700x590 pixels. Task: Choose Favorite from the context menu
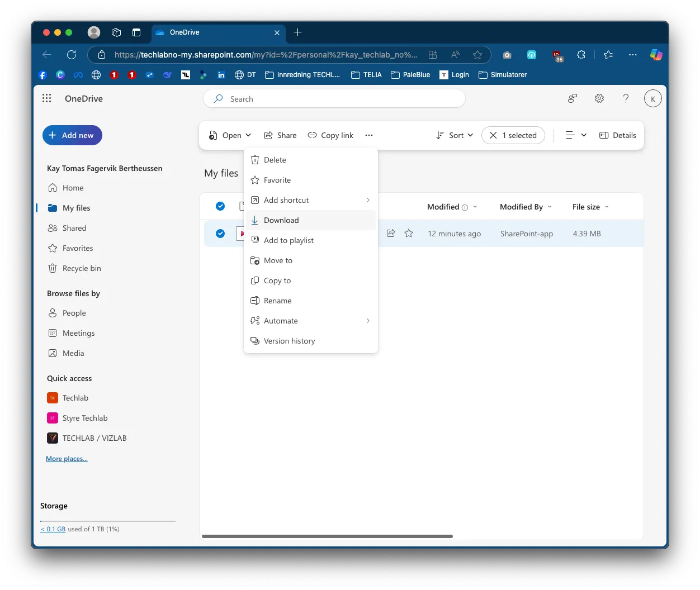(311, 180)
